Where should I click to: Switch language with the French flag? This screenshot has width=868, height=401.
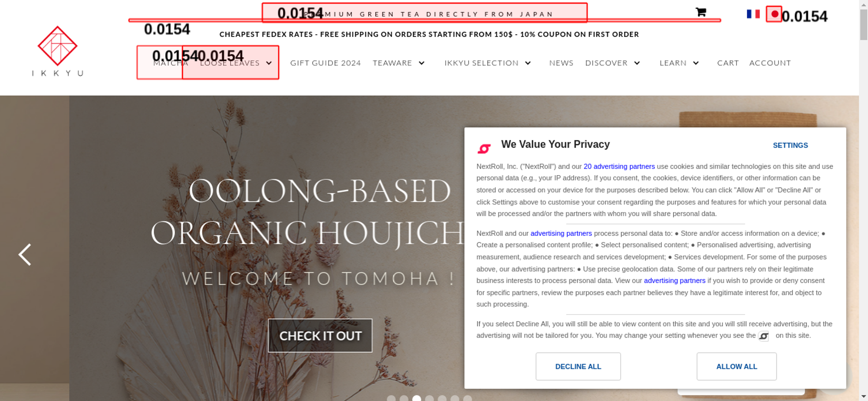753,14
